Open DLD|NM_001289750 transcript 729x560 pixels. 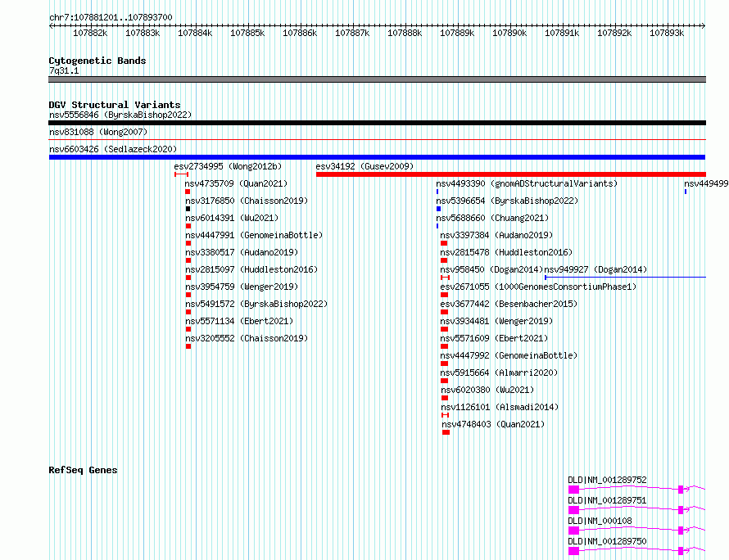point(607,541)
